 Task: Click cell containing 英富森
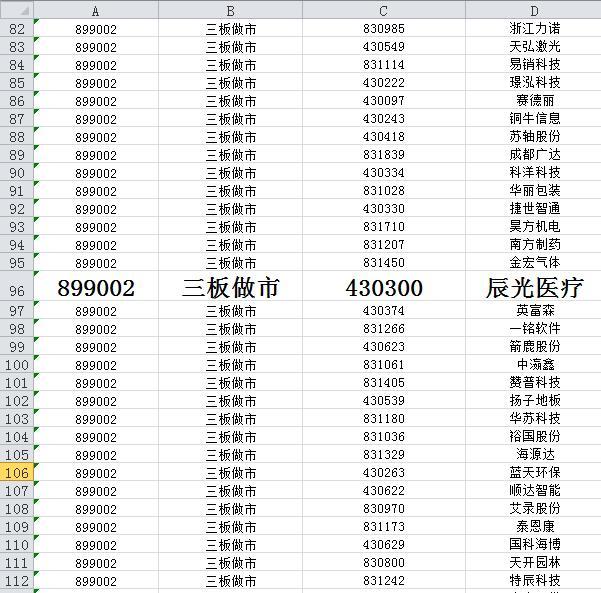click(x=534, y=310)
